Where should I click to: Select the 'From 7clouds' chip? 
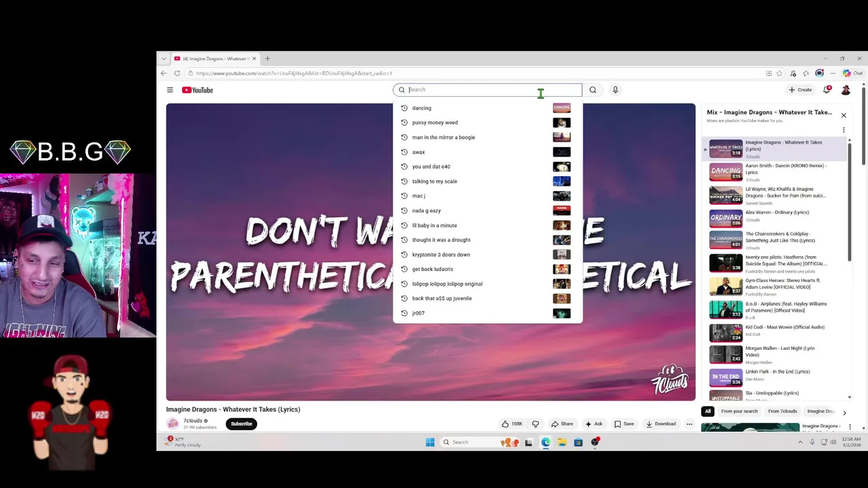coord(782,411)
